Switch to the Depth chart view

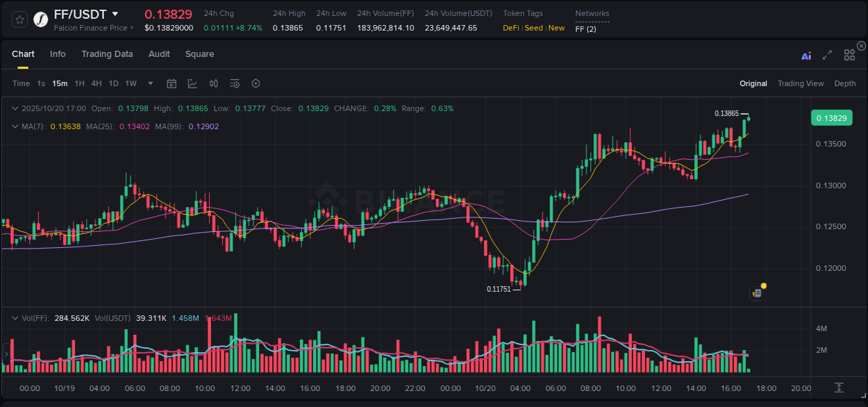point(844,83)
